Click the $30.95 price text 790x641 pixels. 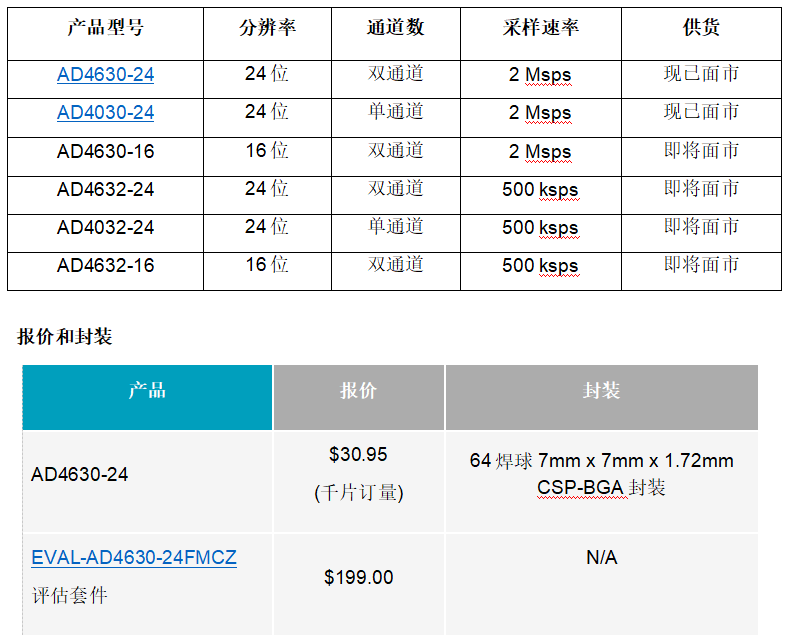(x=358, y=455)
